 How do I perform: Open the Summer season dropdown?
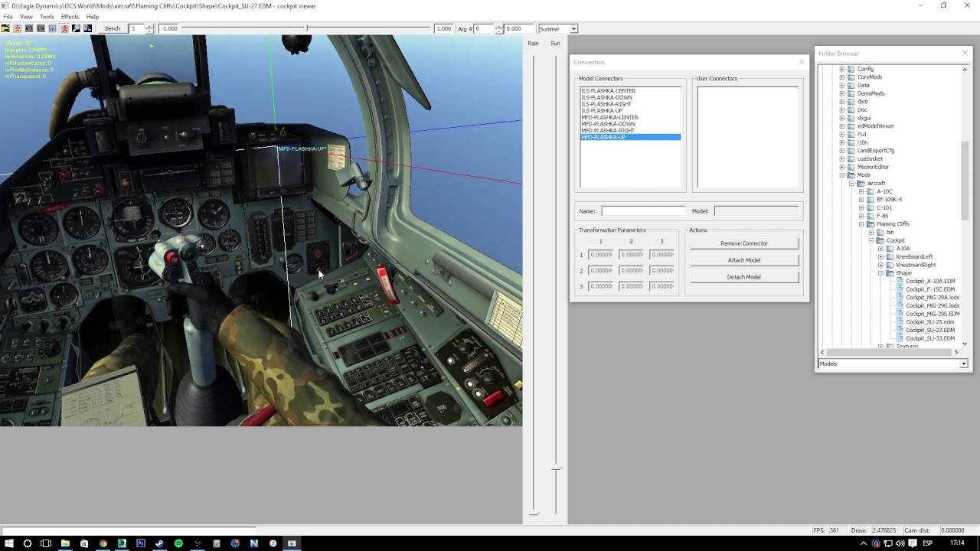click(573, 28)
